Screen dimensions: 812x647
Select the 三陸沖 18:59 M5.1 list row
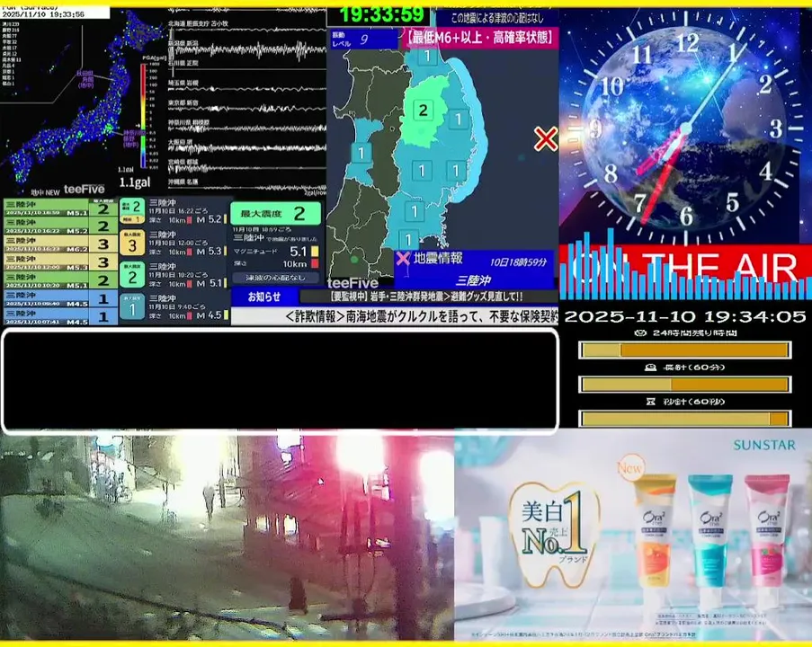59,208
